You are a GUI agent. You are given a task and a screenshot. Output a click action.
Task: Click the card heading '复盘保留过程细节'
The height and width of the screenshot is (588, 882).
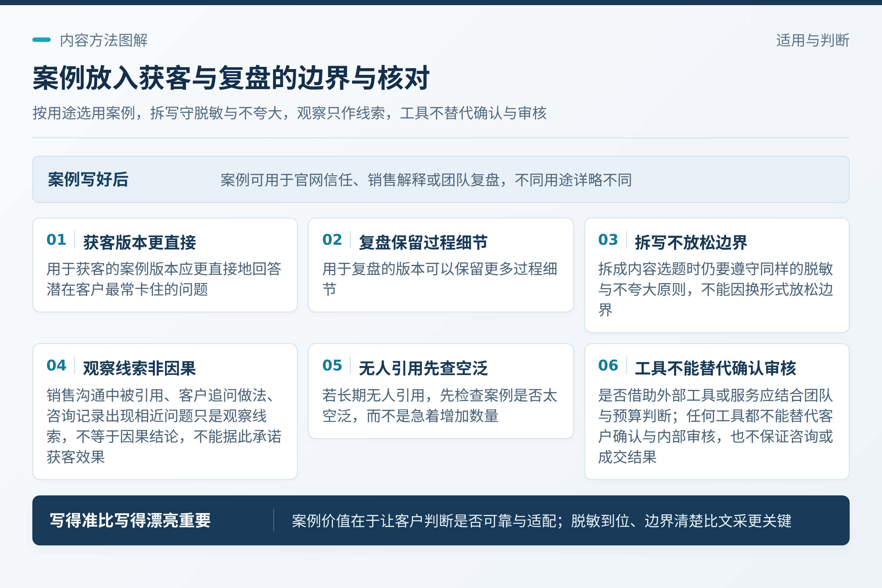point(423,242)
